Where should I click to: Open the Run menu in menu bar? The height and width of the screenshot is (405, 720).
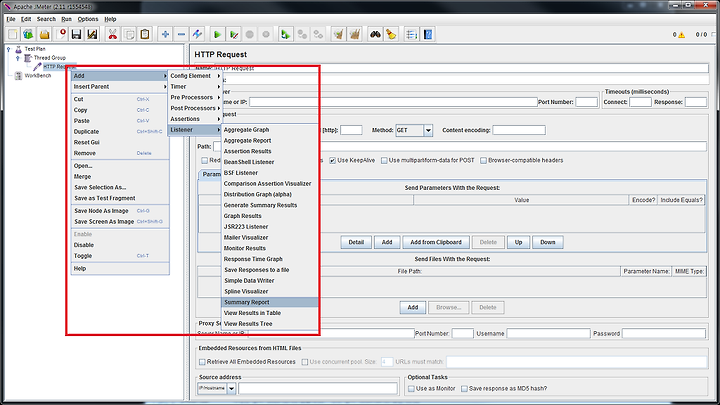coord(67,19)
